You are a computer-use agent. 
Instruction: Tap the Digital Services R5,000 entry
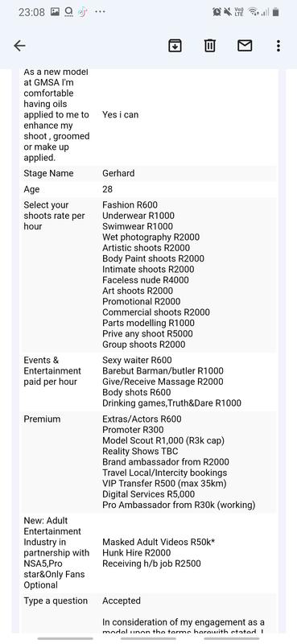tap(148, 494)
